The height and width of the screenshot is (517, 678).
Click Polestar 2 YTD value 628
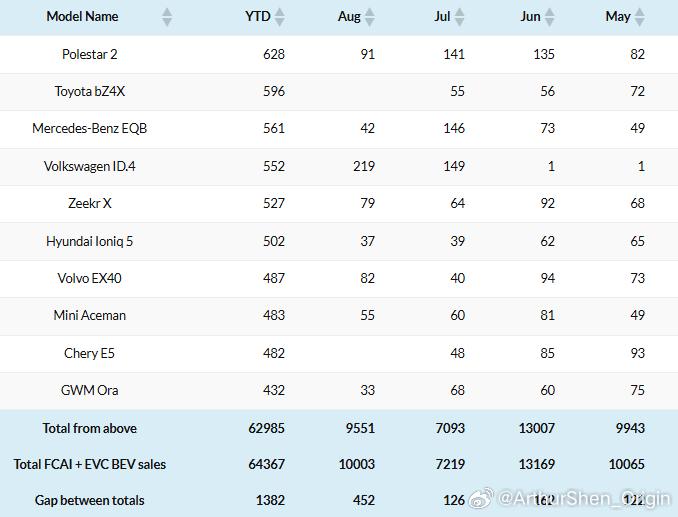[274, 54]
